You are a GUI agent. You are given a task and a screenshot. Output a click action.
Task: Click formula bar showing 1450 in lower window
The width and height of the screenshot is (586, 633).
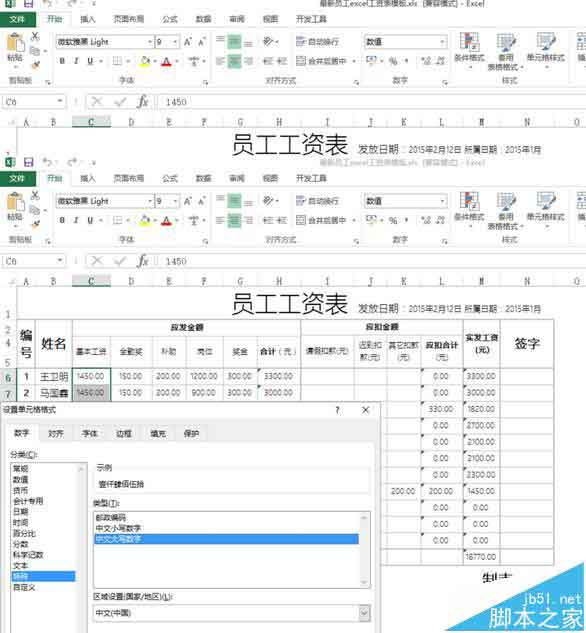coord(371,261)
